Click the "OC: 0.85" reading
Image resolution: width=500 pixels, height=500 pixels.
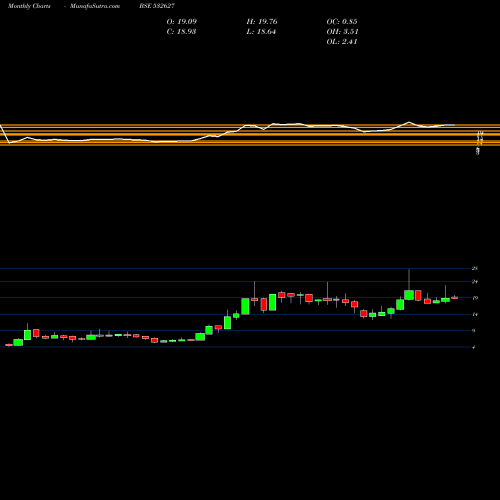[342, 22]
